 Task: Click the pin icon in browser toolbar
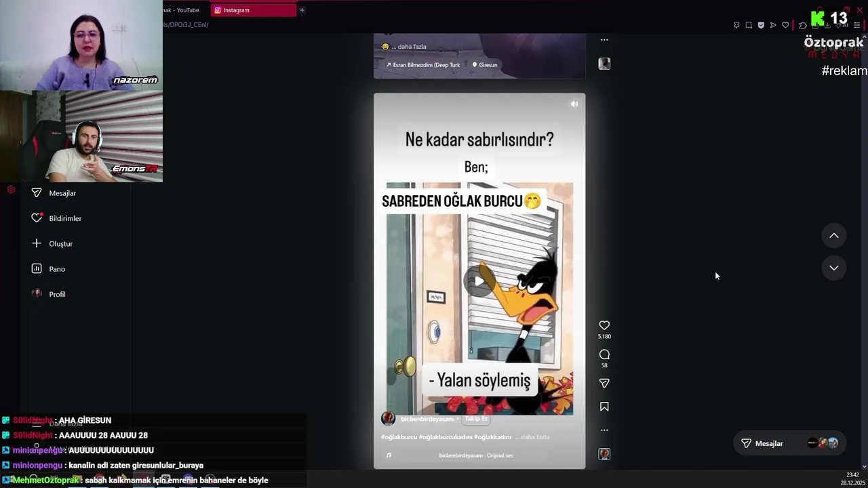click(x=736, y=25)
